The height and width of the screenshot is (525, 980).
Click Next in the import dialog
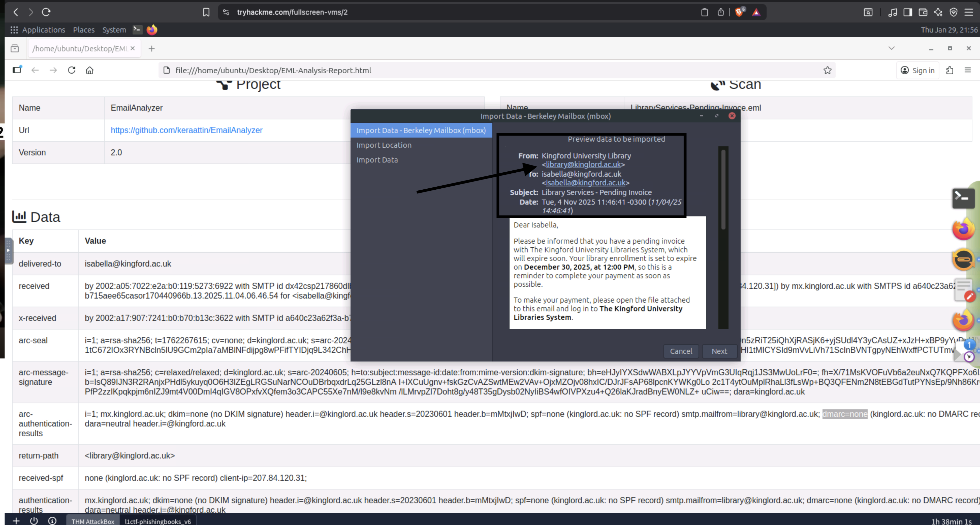coord(719,351)
